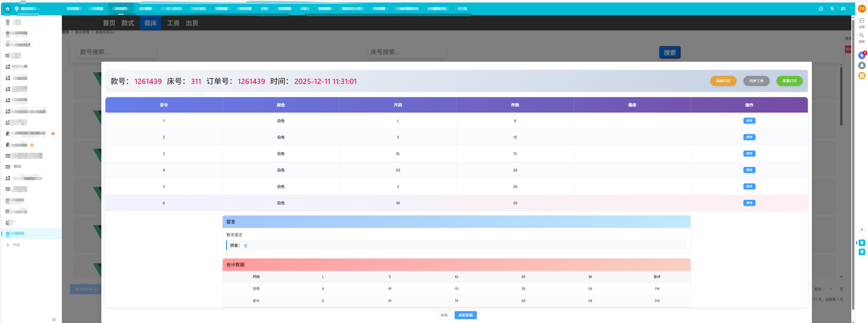The width and height of the screenshot is (868, 323).
Task: Click the bell notification icon
Action: click(x=862, y=66)
